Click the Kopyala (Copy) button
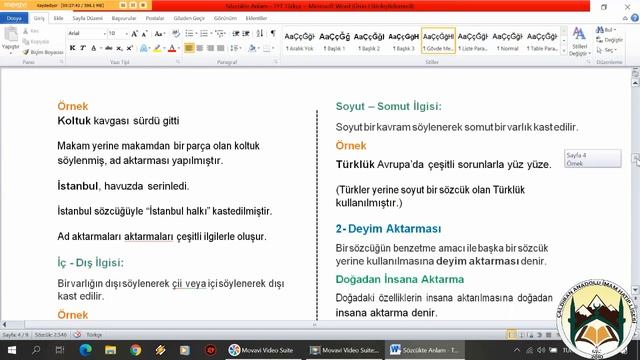 pyautogui.click(x=36, y=42)
